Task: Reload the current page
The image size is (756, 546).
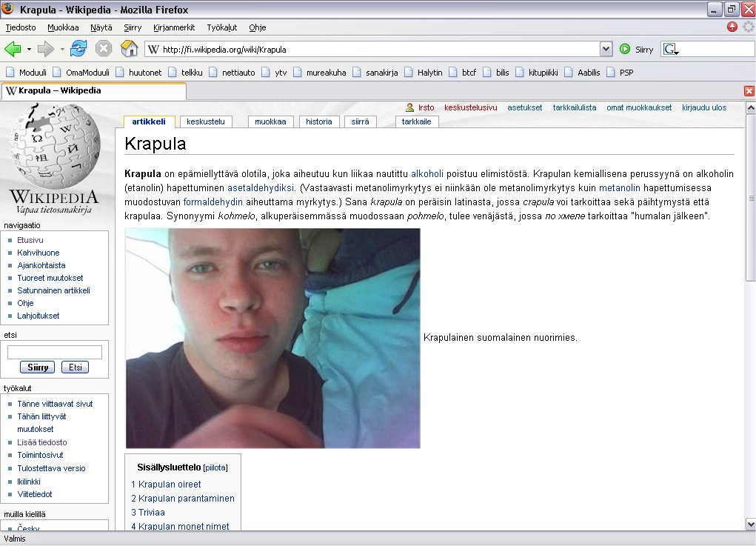Action: coord(78,49)
